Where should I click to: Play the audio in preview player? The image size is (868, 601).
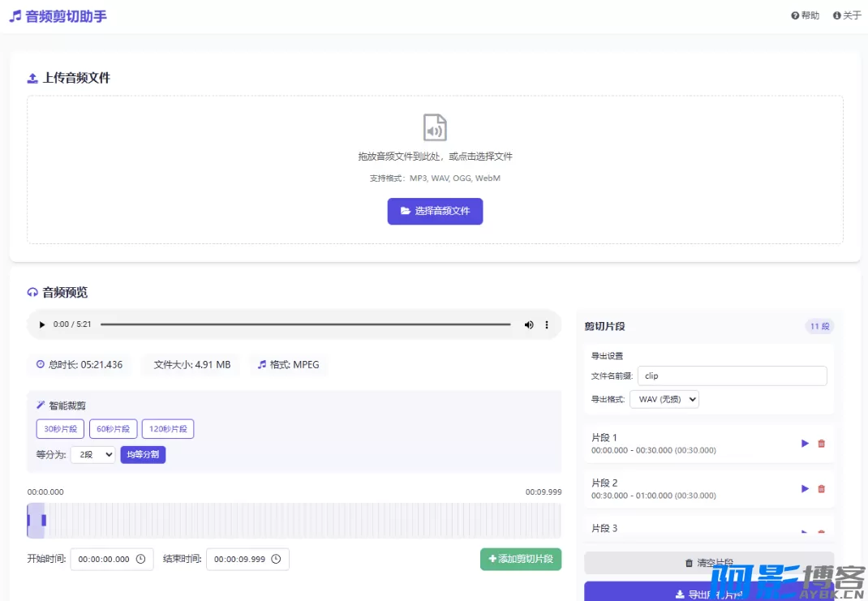pyautogui.click(x=42, y=324)
